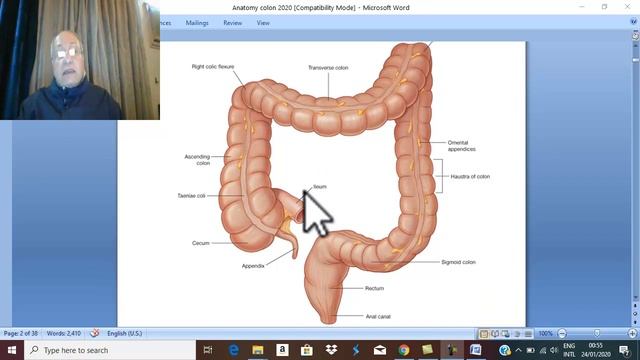Open Microsoft Store from taskbar
This screenshot has width=640, height=360.
[x=307, y=350]
